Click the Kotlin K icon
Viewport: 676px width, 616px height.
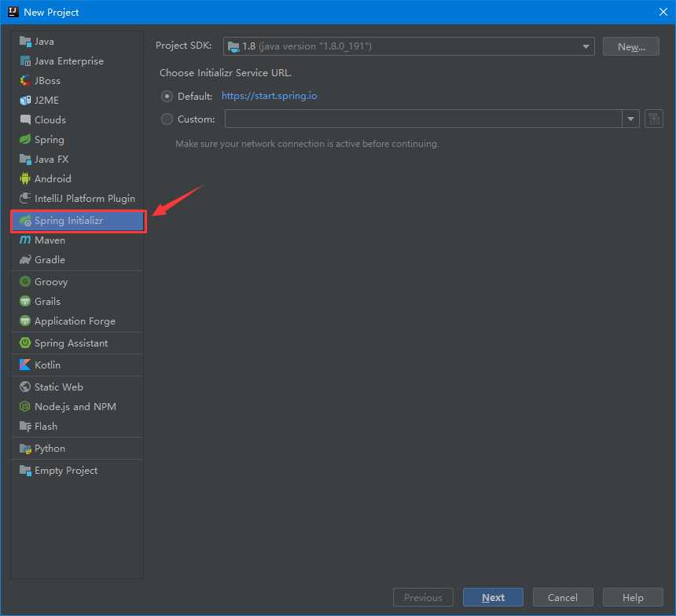[x=25, y=365]
